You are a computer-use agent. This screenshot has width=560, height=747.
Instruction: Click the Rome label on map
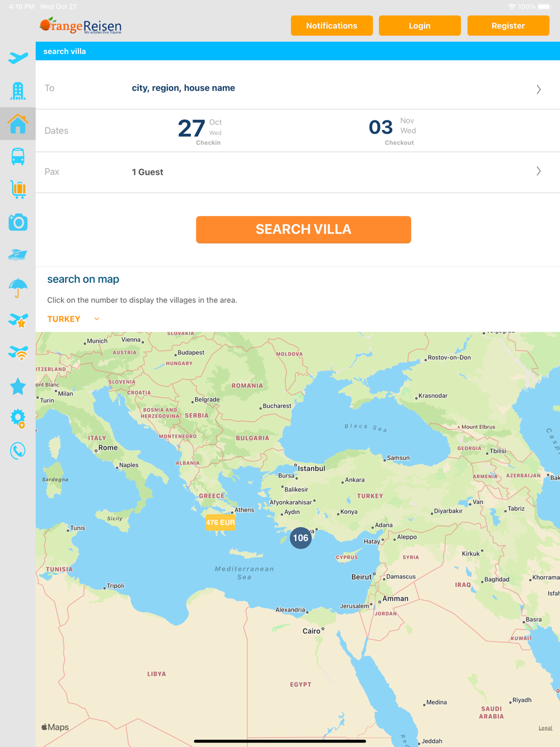tap(108, 448)
